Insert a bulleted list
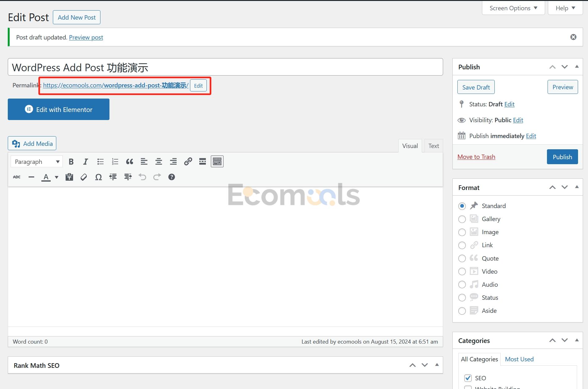 click(100, 162)
